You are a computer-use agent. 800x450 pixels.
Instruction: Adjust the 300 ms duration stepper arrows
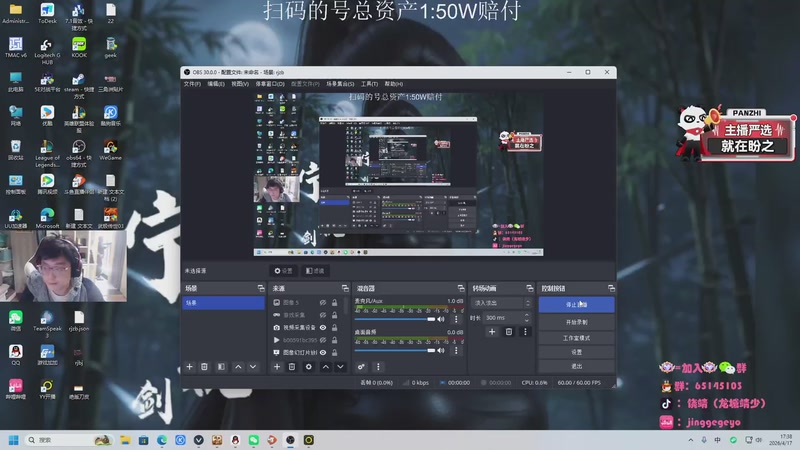527,317
